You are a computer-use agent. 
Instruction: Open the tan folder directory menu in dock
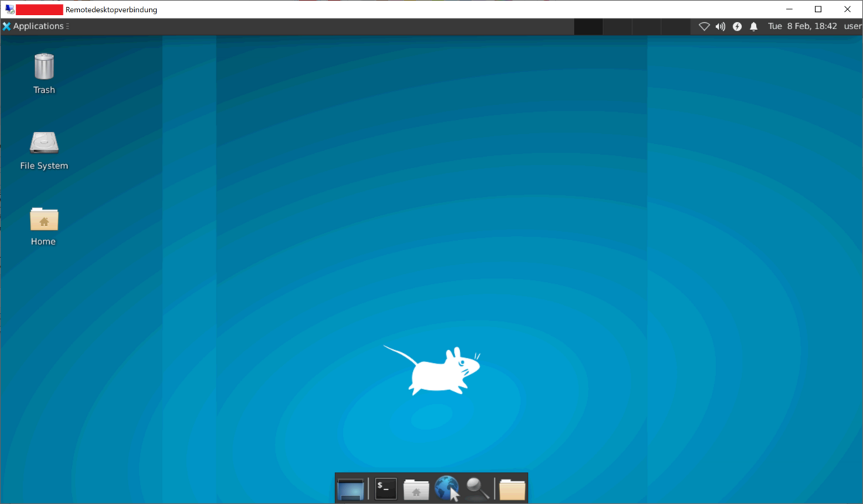[512, 489]
